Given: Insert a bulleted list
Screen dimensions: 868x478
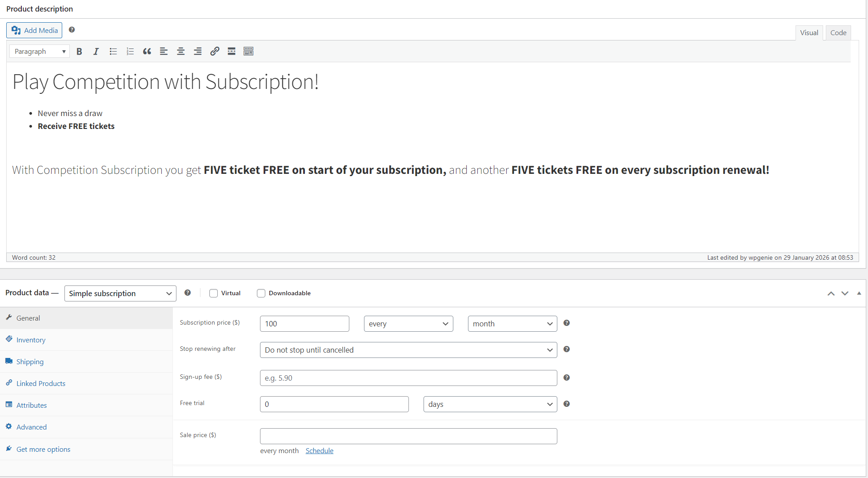Looking at the screenshot, I should 113,52.
